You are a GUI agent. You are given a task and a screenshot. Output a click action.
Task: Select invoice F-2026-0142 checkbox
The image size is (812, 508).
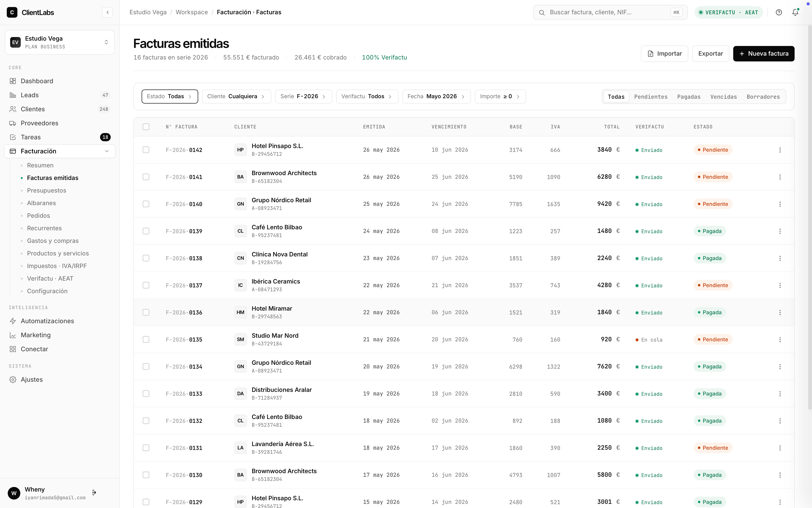(146, 150)
